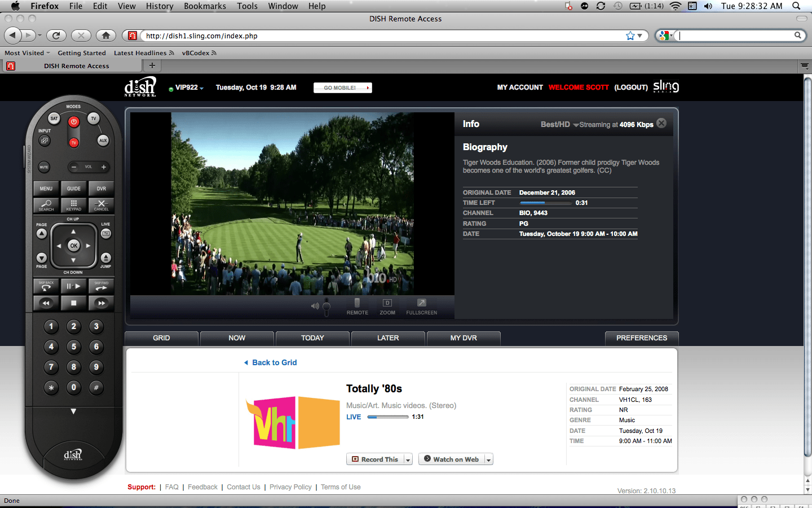
Task: Toggle the REMOTE display icon under video
Action: tap(357, 306)
